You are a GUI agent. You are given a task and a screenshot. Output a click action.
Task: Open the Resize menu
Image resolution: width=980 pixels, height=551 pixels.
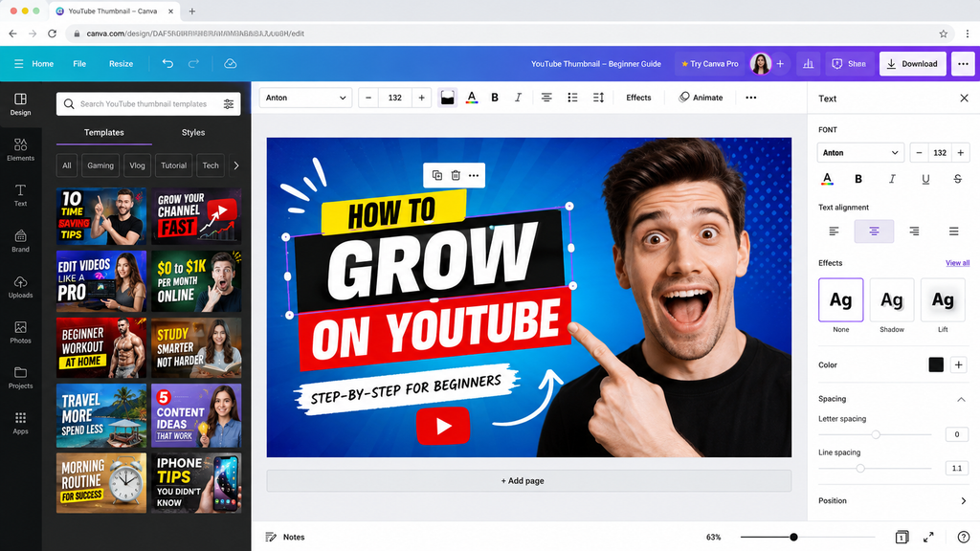pos(121,64)
